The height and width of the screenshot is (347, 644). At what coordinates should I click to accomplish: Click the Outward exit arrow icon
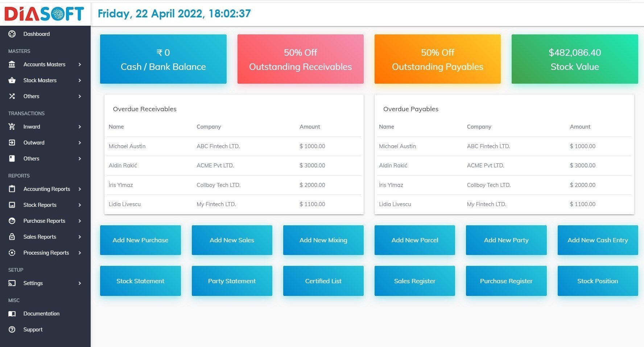(x=12, y=143)
